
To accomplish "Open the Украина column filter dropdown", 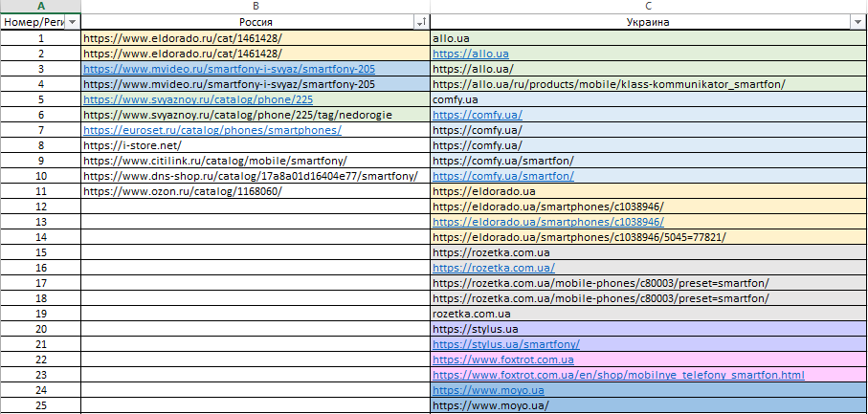I will (857, 22).
